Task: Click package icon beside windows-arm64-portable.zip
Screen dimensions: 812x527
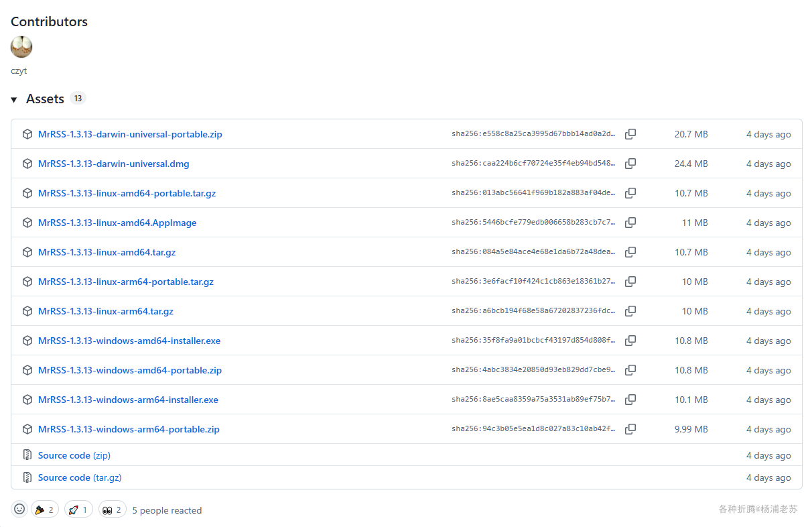Action: coord(27,429)
